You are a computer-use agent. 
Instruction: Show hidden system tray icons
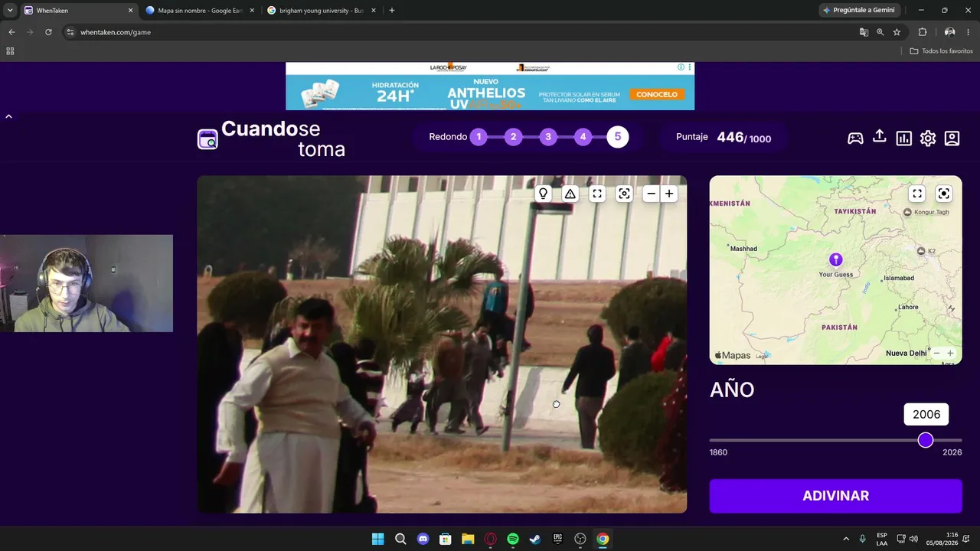click(846, 539)
